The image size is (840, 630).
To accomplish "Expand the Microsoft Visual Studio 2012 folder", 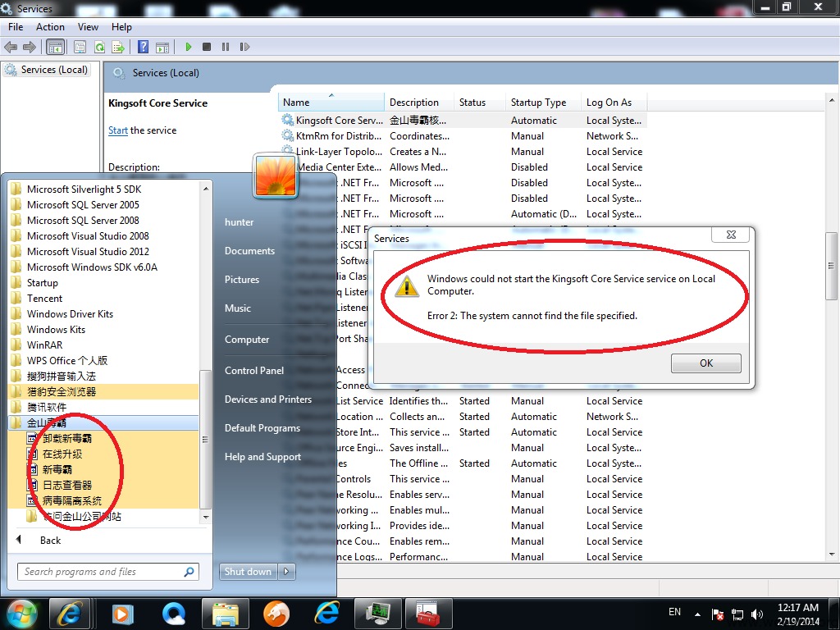I will coord(104,251).
